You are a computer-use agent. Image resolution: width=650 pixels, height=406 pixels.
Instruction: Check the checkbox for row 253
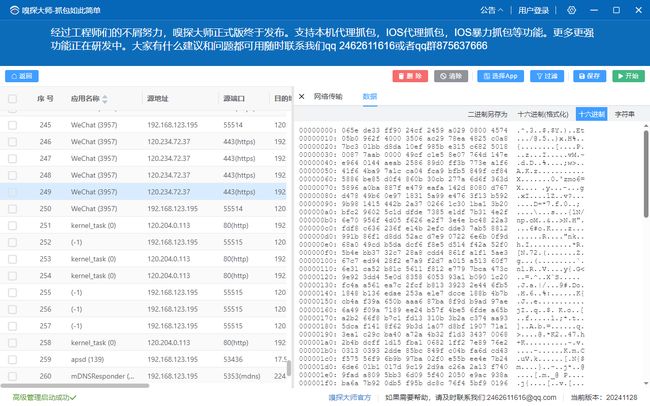(x=12, y=259)
